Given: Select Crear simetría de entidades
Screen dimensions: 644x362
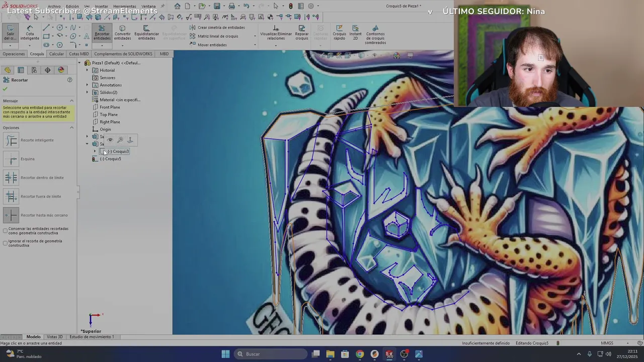Looking at the screenshot, I should point(217,28).
